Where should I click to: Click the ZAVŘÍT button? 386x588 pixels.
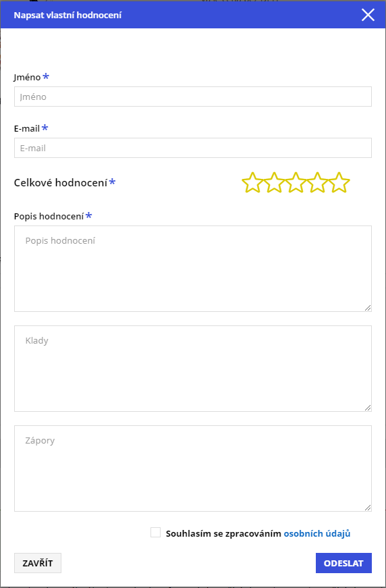[x=38, y=563]
